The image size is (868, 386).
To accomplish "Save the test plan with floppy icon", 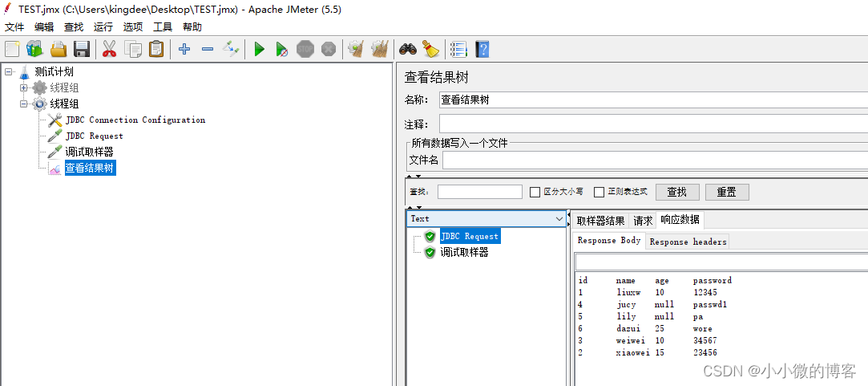I will tap(82, 50).
